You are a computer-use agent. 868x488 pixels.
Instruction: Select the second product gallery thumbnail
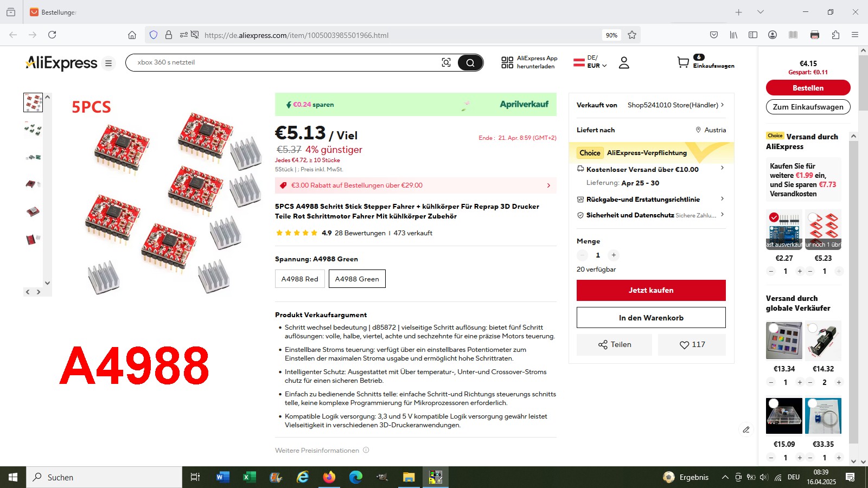point(33,129)
